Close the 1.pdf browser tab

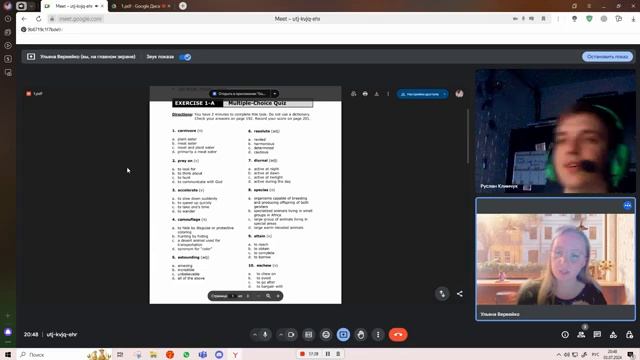coord(169,6)
